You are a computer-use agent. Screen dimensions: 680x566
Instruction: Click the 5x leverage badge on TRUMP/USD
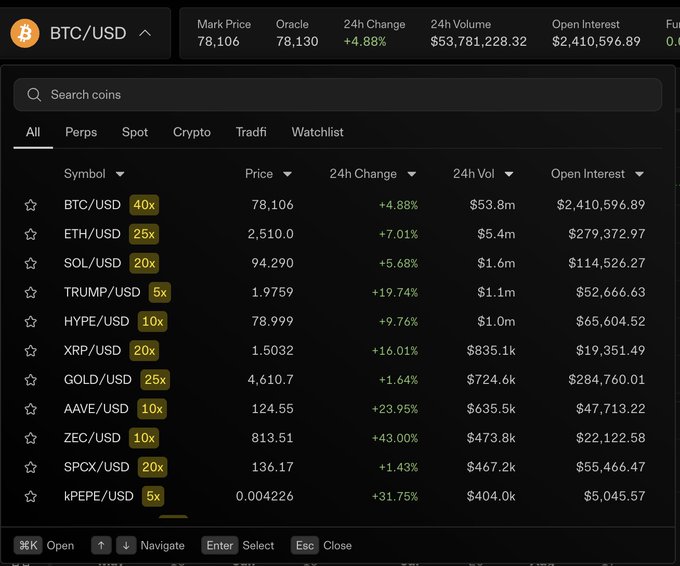pyautogui.click(x=160, y=292)
